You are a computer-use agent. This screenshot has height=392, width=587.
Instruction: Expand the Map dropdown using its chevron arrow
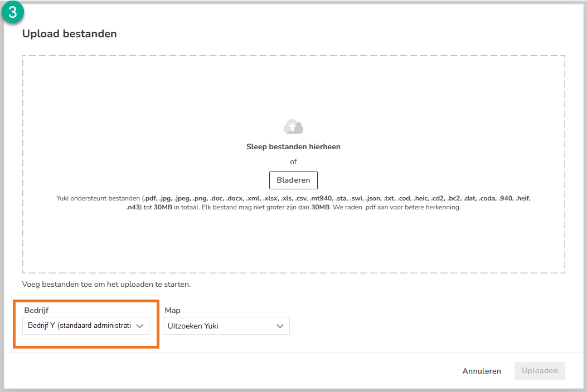(x=280, y=326)
